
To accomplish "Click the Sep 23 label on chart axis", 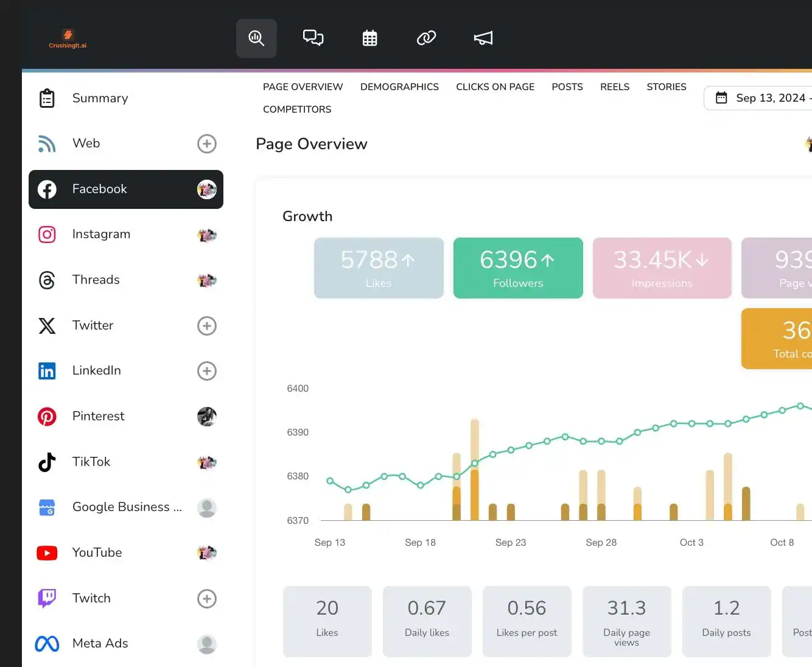I will (x=511, y=543).
